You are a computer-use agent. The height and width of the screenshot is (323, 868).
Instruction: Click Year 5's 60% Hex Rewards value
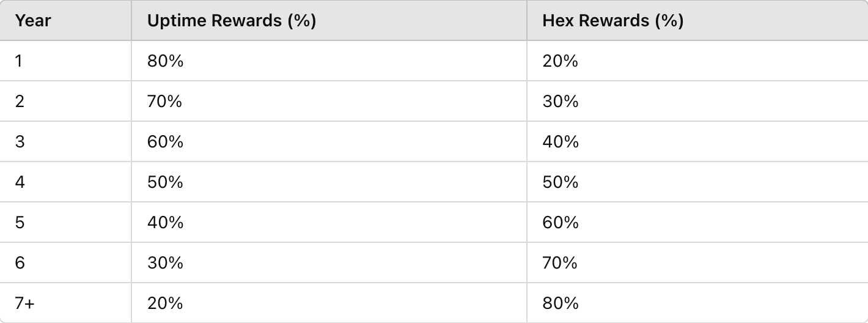pos(560,223)
